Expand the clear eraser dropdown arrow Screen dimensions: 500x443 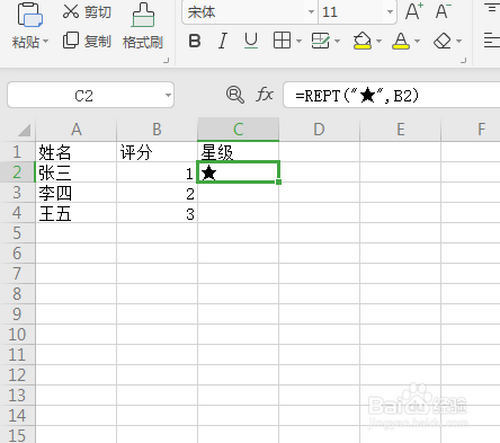[x=459, y=41]
